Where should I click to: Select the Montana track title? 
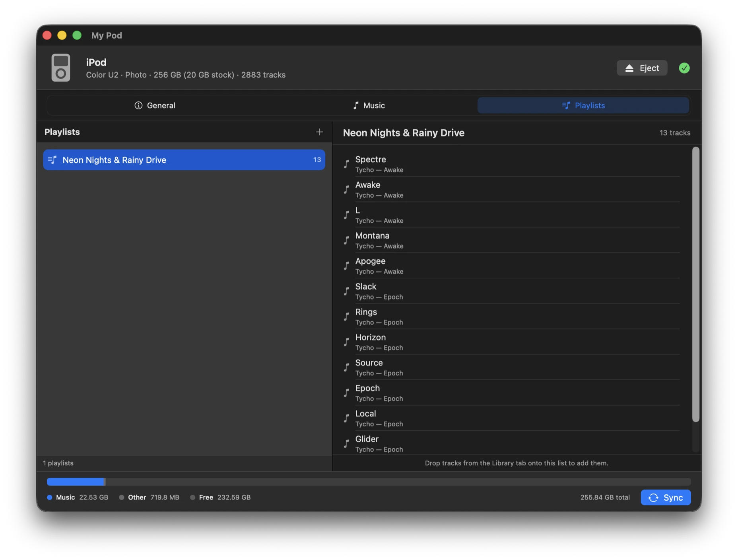pyautogui.click(x=372, y=235)
